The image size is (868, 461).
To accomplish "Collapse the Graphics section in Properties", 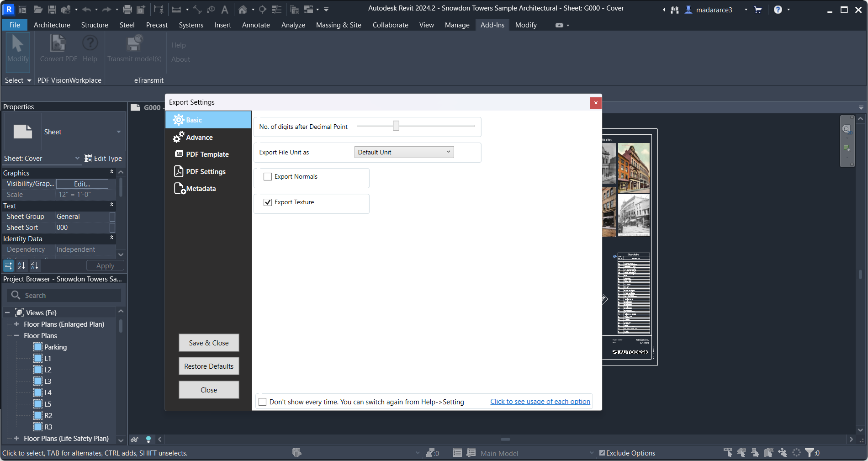I will (x=111, y=172).
